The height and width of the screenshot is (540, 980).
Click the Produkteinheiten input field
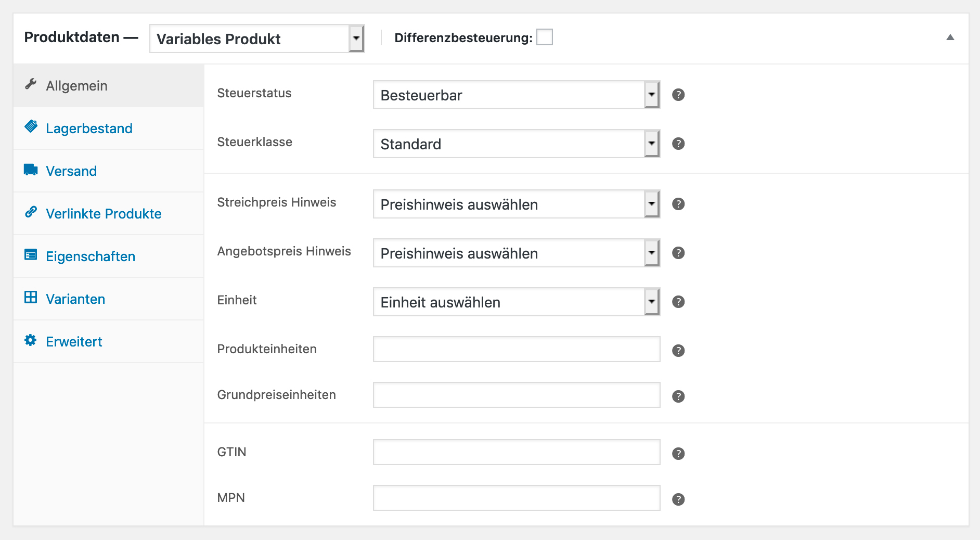(x=517, y=349)
